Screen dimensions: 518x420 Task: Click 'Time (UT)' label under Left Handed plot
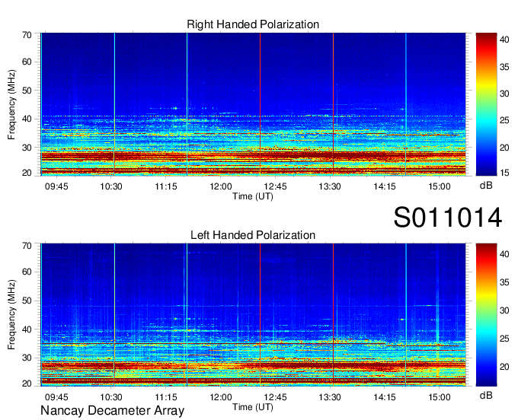pos(253,407)
